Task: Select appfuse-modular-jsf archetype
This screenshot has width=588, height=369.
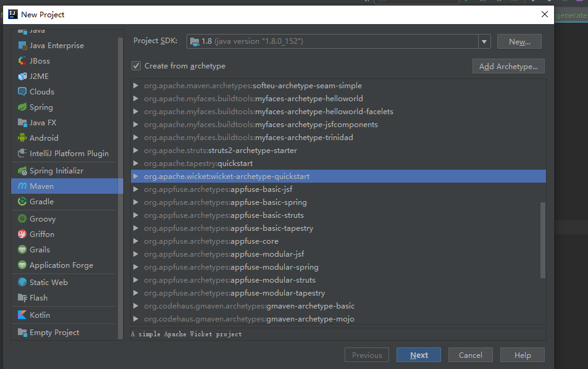Action: tap(338, 254)
